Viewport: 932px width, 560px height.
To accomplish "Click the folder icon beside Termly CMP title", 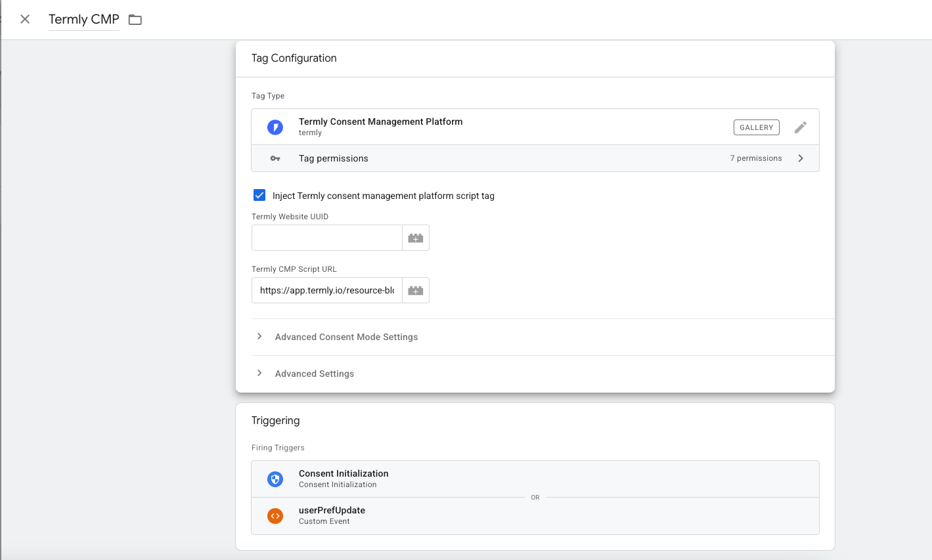I will pos(135,20).
